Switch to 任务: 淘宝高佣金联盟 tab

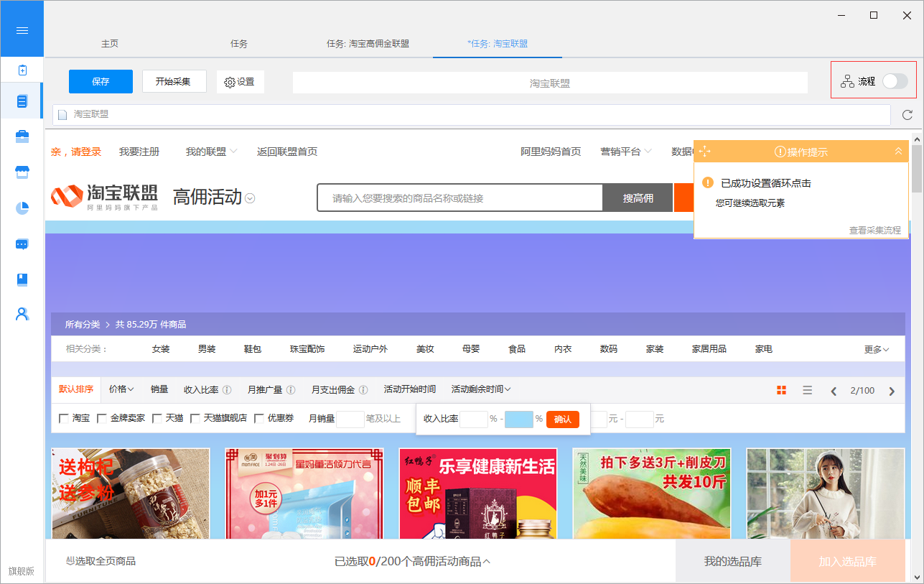tap(368, 43)
